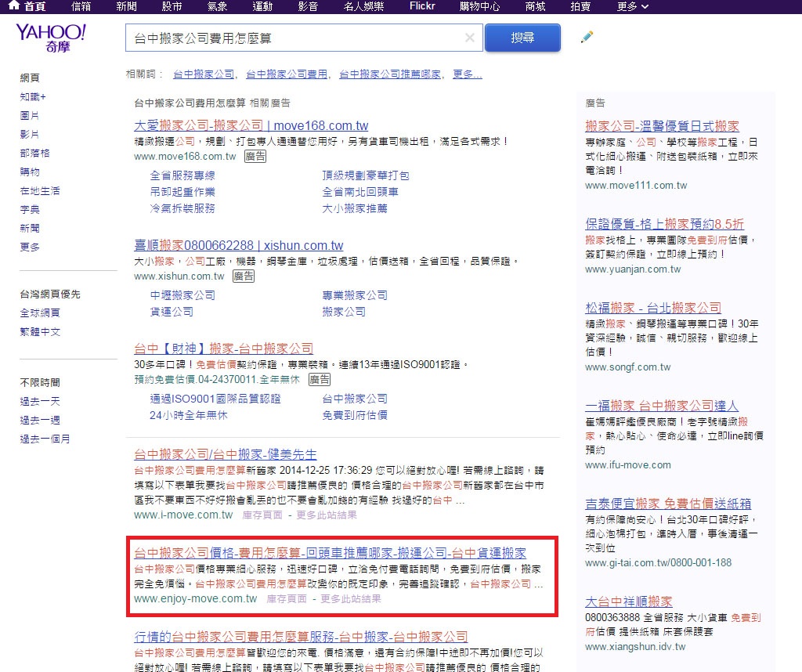Open 更多此站結果 for www.i-move.com.tw
Viewport: 802px width, 672px height.
[327, 515]
